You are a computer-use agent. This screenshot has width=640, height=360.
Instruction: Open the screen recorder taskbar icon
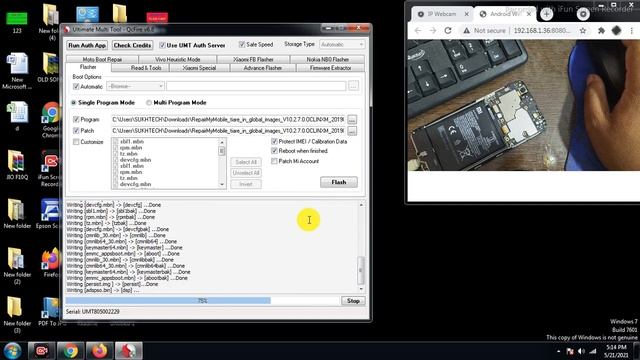point(42,351)
